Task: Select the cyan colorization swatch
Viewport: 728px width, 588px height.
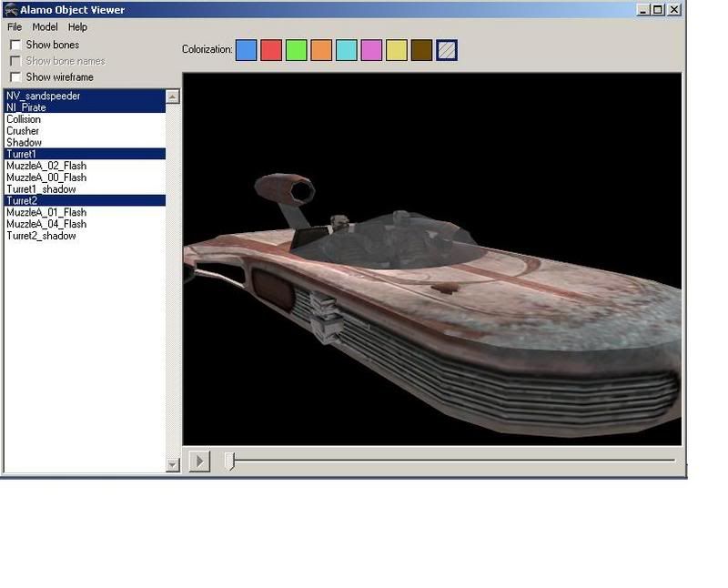Action: click(x=346, y=50)
